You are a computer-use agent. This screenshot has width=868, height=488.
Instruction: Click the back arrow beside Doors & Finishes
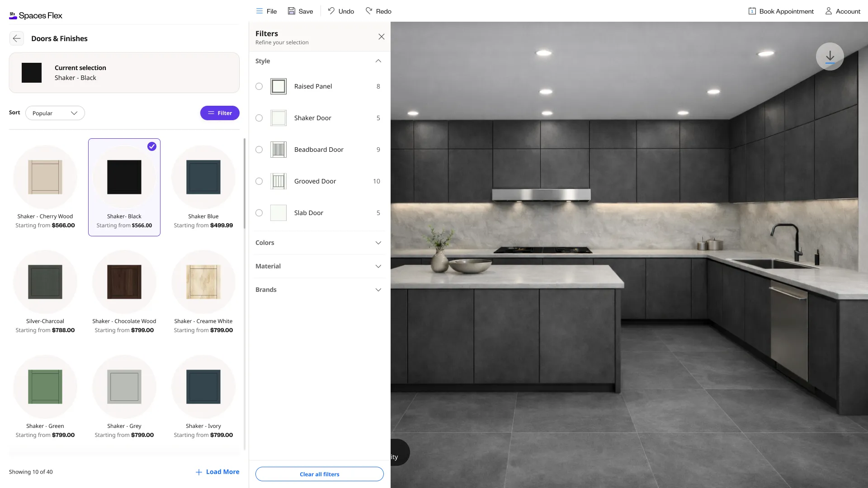[x=17, y=38]
